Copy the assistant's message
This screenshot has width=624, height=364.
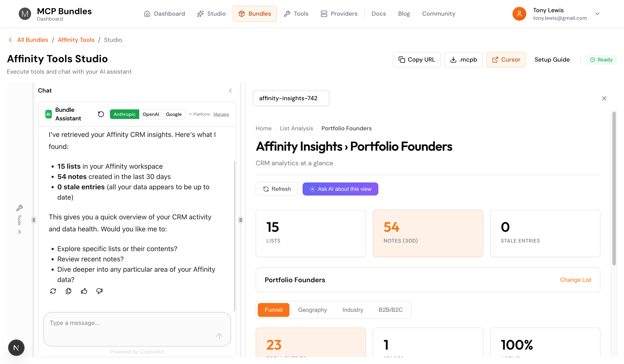coord(68,291)
